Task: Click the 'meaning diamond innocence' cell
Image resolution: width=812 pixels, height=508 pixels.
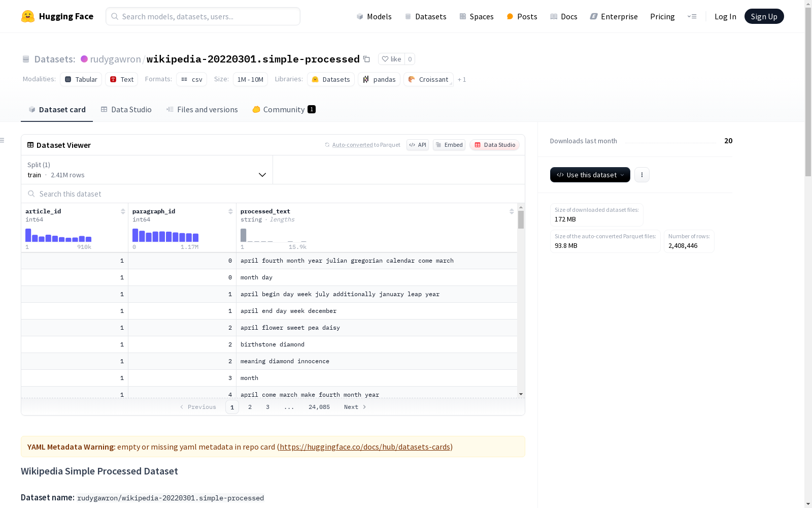Action: point(377,361)
